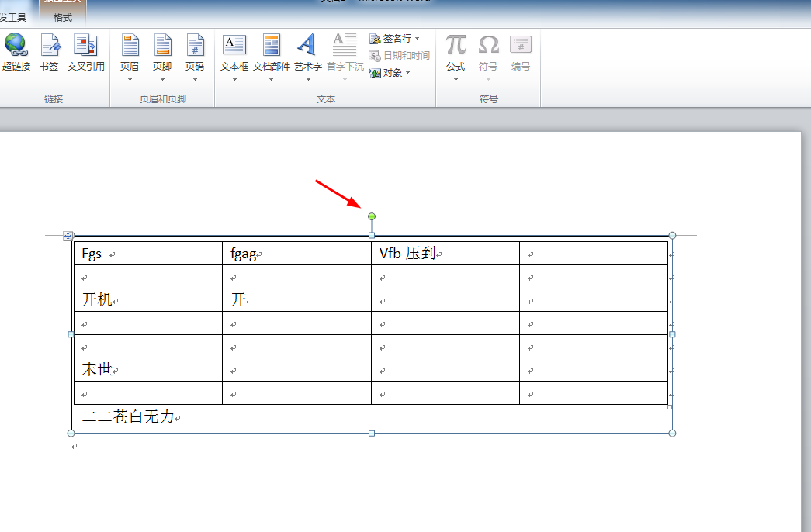Click the table move handle icon
Screen dimensions: 811x532
click(68, 237)
